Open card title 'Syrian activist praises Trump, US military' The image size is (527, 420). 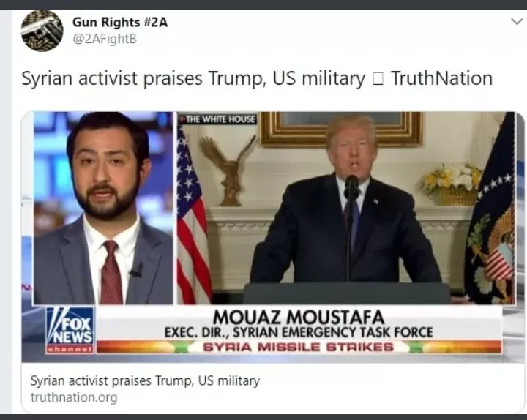pyautogui.click(x=145, y=381)
